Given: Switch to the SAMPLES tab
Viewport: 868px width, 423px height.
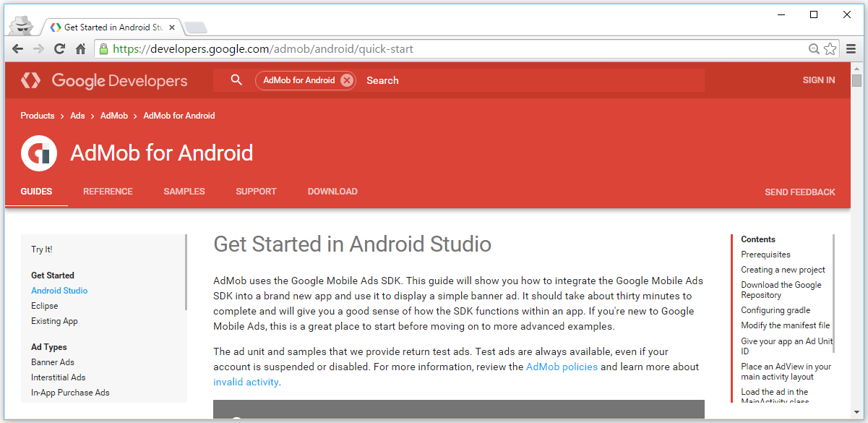Looking at the screenshot, I should (x=184, y=192).
